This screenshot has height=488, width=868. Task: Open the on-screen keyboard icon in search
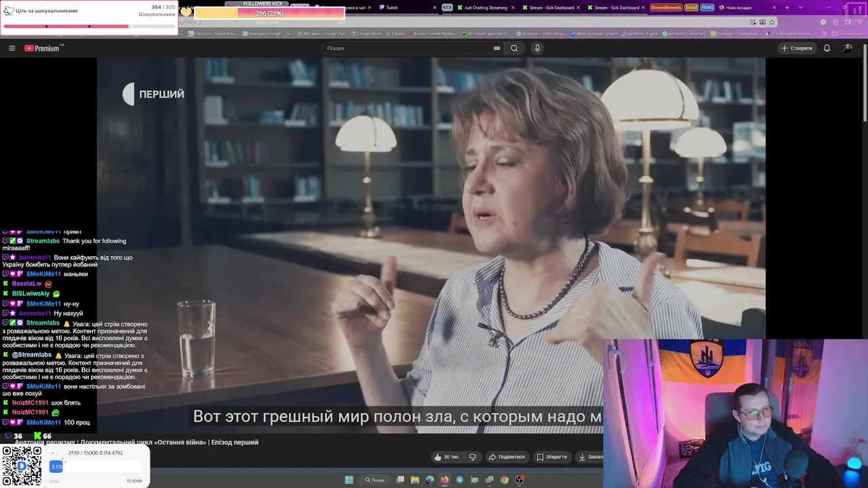[x=497, y=48]
